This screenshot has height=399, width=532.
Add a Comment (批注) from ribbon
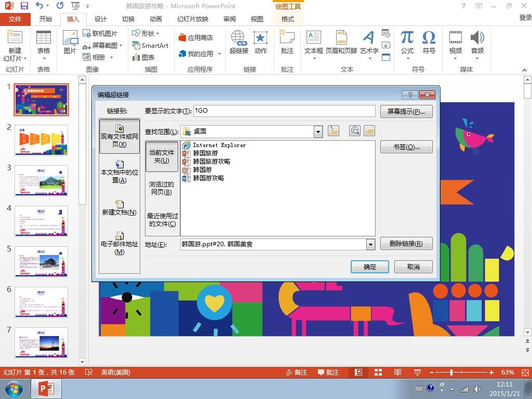coord(287,43)
